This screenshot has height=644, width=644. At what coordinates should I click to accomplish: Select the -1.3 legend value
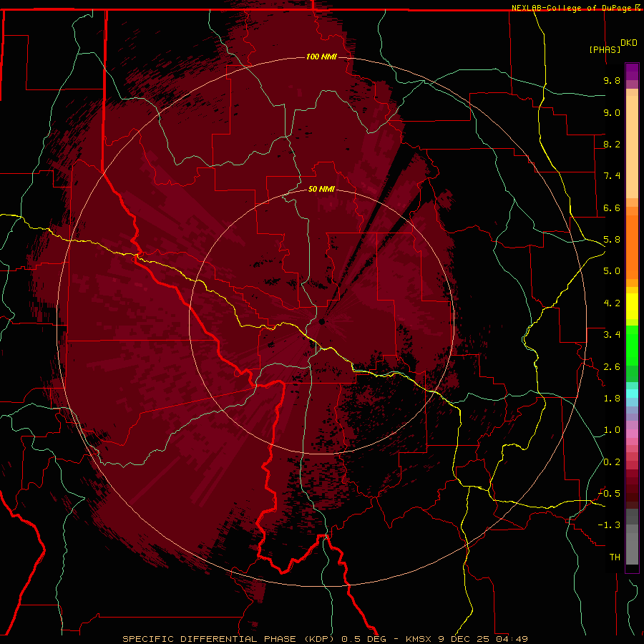pos(609,525)
